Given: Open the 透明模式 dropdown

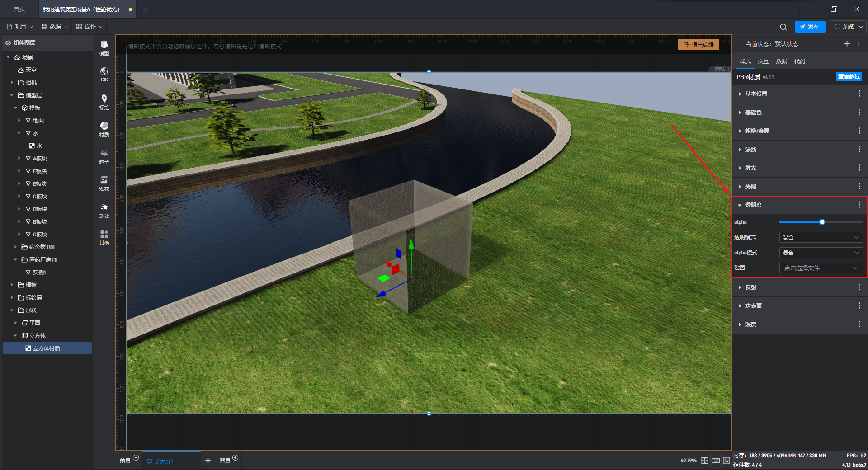Looking at the screenshot, I should (821, 237).
